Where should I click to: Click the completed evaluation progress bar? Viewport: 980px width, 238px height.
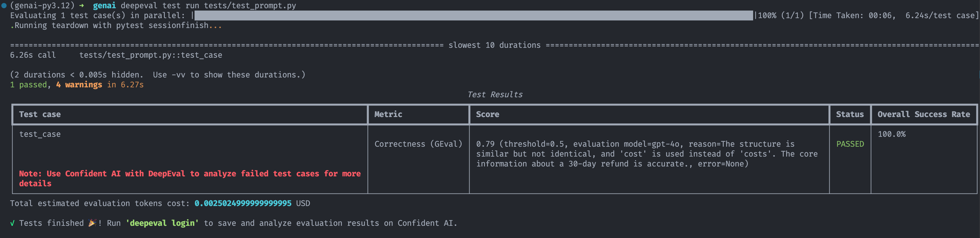pyautogui.click(x=473, y=15)
